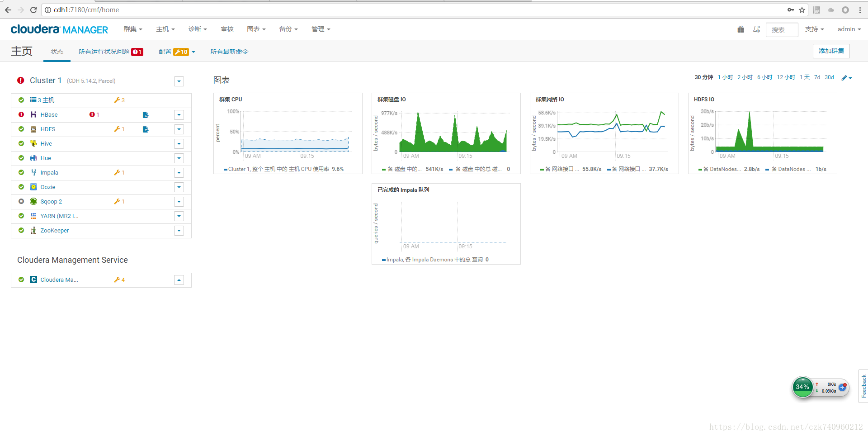Image resolution: width=868 pixels, height=436 pixels.
Task: Open the 管理 menu
Action: [x=321, y=29]
